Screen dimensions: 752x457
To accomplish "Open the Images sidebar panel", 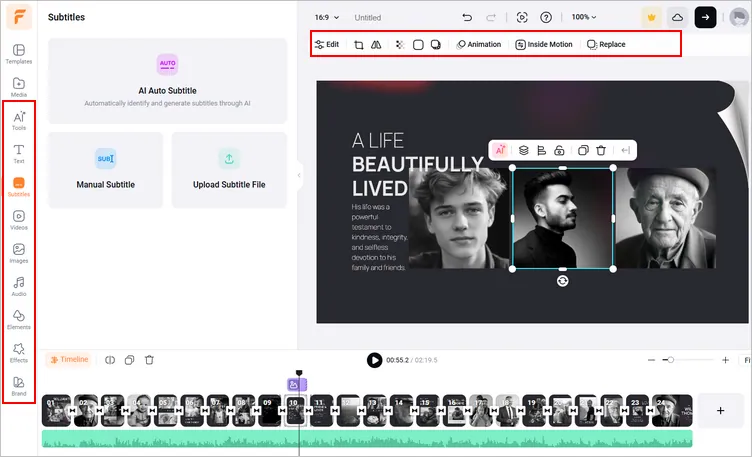I will point(19,253).
